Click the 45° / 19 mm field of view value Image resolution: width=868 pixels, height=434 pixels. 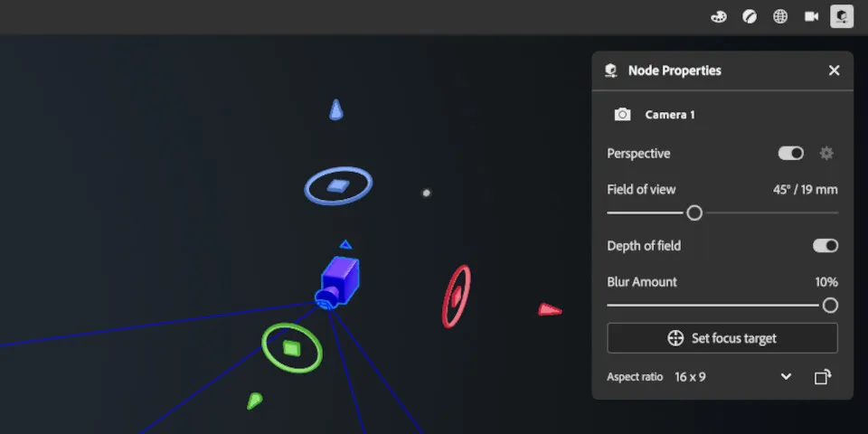805,190
